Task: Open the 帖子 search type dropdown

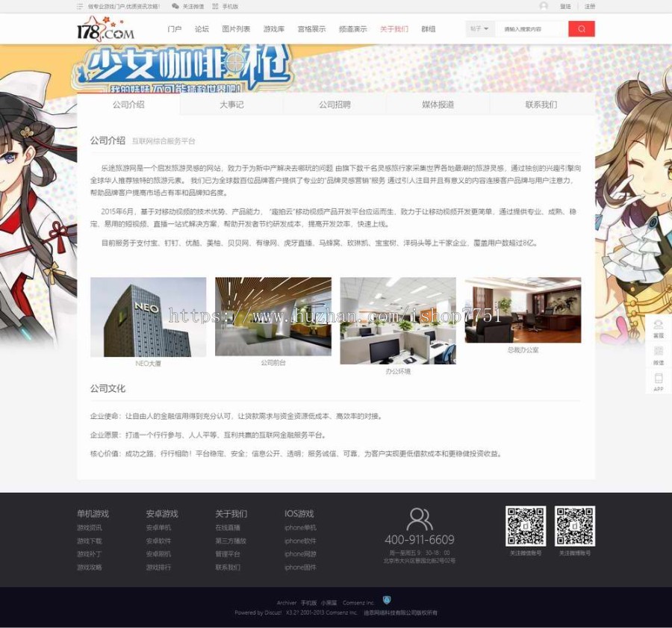Action: pyautogui.click(x=480, y=28)
